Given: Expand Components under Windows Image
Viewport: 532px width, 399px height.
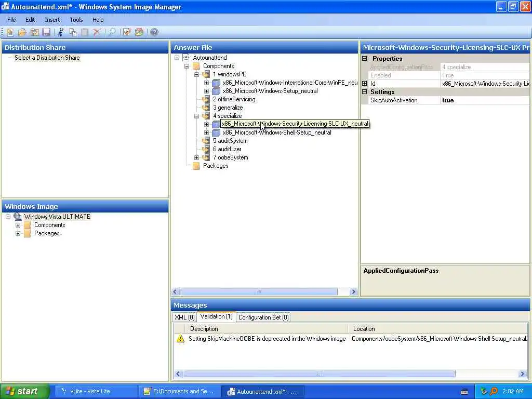Looking at the screenshot, I should (x=18, y=225).
